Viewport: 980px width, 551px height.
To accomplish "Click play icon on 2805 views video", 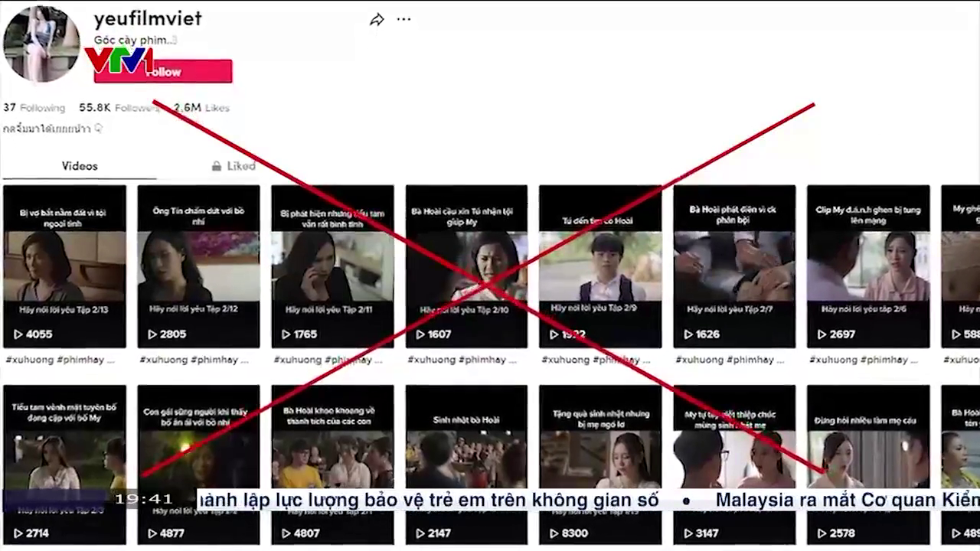I will [152, 334].
